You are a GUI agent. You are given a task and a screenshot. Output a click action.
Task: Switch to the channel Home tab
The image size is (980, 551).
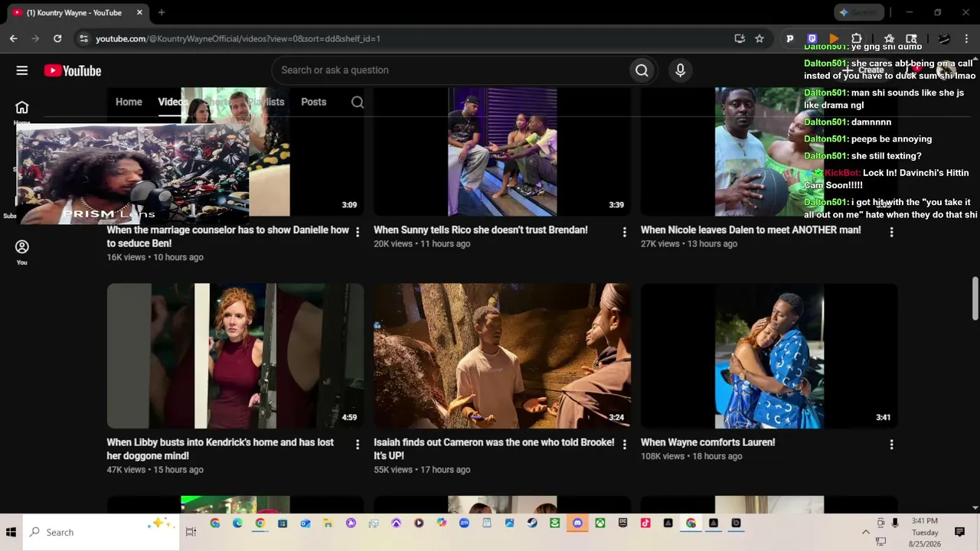(129, 102)
